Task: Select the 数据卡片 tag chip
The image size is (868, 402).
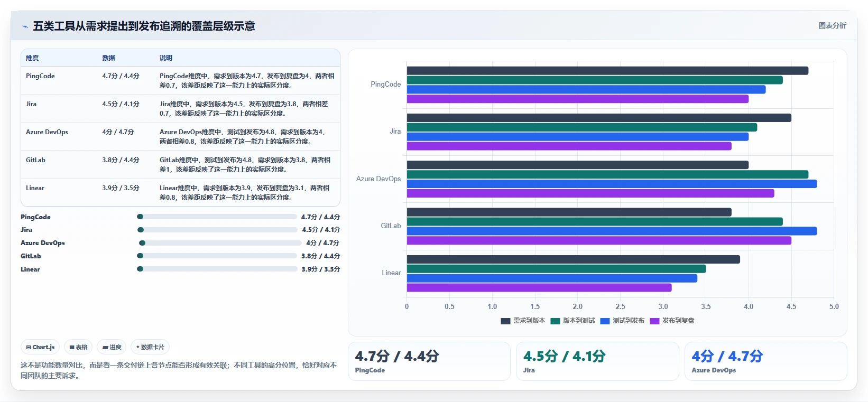Action: click(x=150, y=347)
